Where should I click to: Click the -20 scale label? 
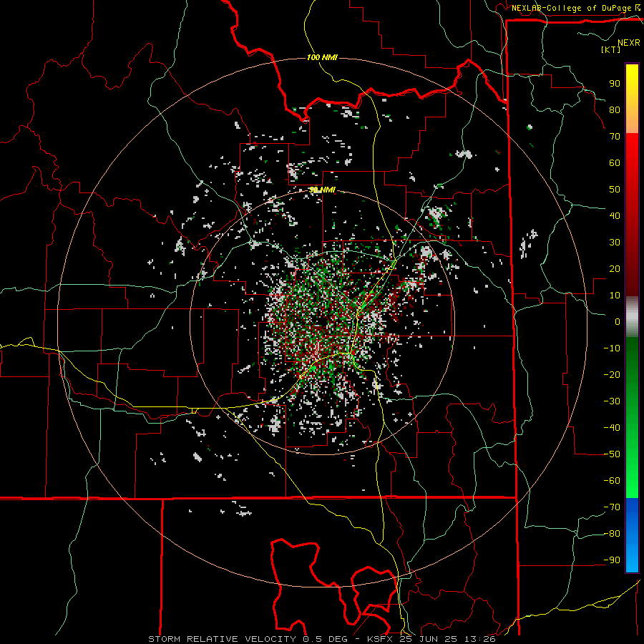click(x=612, y=374)
